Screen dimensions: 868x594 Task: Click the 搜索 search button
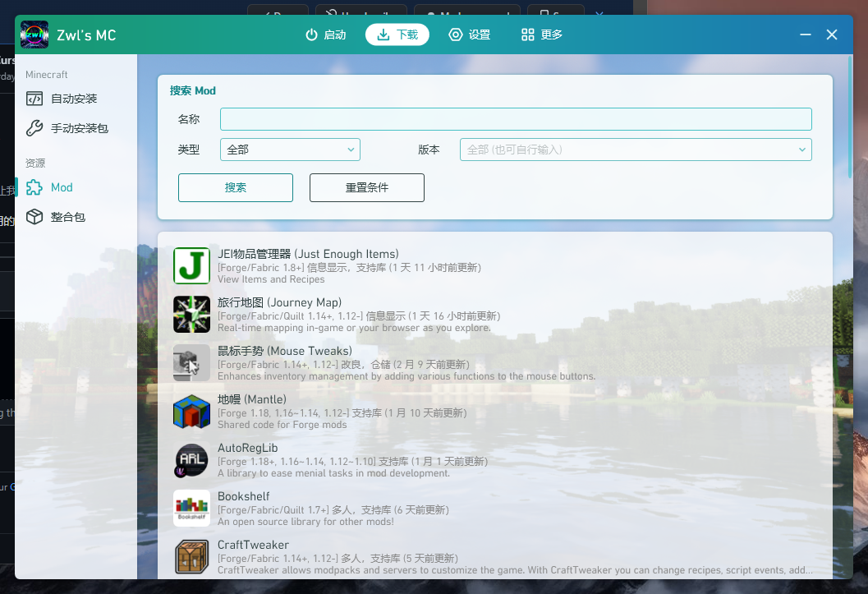(x=236, y=187)
